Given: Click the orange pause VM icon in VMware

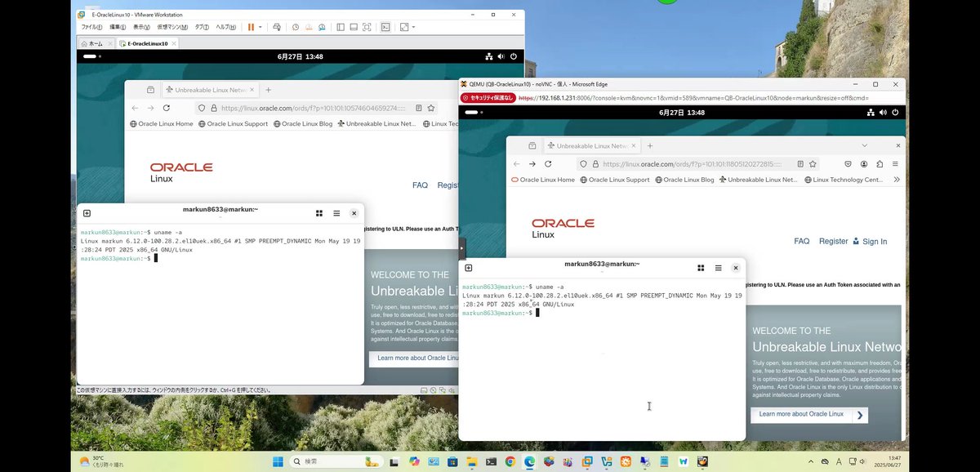Looking at the screenshot, I should pos(251,27).
